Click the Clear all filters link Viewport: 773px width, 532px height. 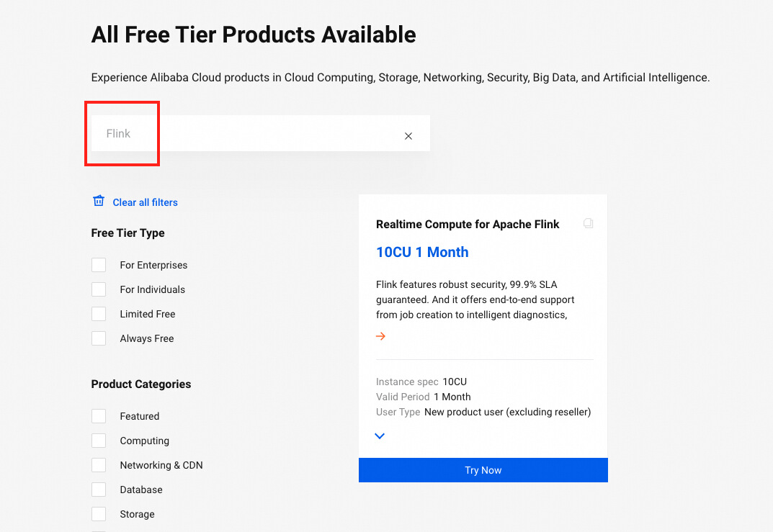[145, 202]
